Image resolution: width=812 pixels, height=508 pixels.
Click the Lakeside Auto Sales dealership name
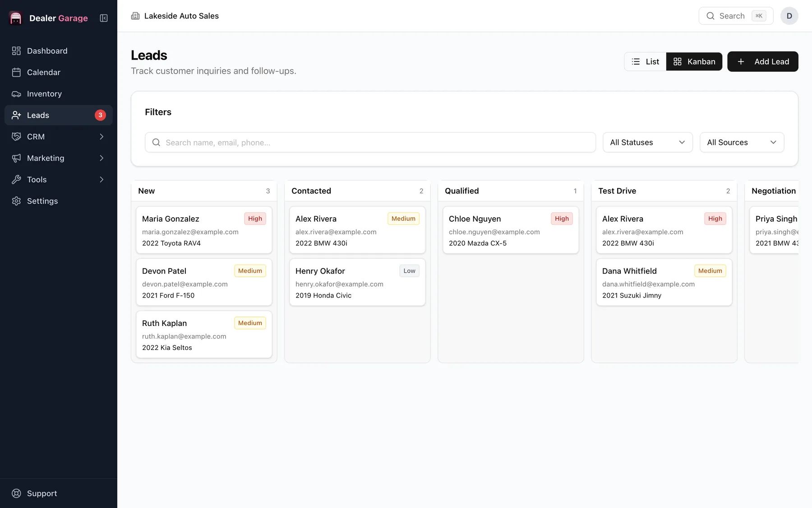[x=181, y=16]
